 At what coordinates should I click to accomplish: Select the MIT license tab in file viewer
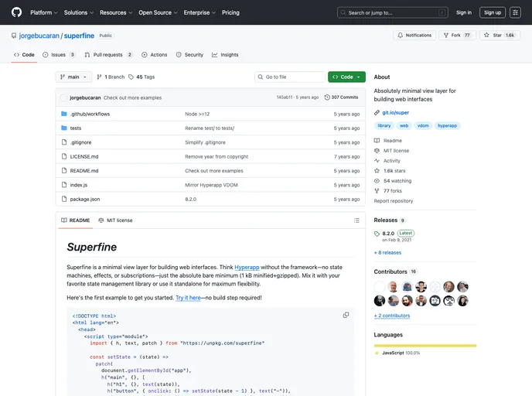pyautogui.click(x=115, y=220)
